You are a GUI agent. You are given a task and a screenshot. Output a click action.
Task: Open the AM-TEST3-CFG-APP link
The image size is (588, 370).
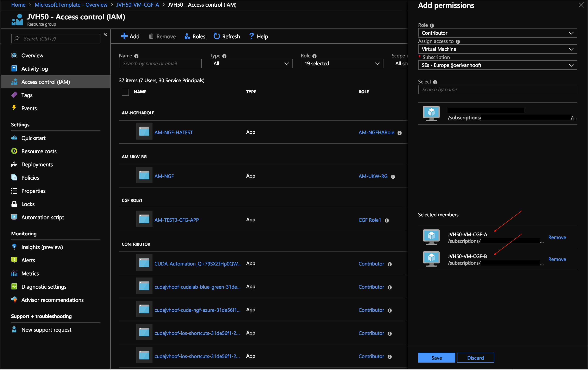click(177, 220)
